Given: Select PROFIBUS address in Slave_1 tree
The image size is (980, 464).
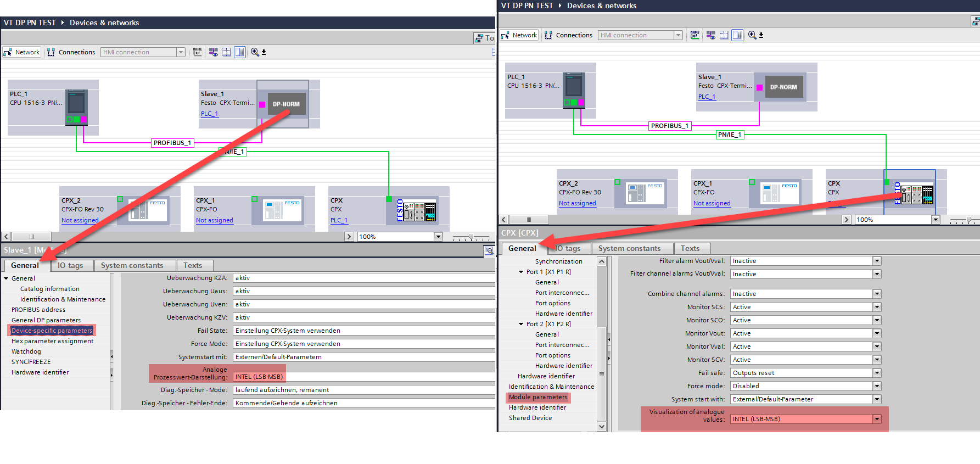Looking at the screenshot, I should coord(38,310).
